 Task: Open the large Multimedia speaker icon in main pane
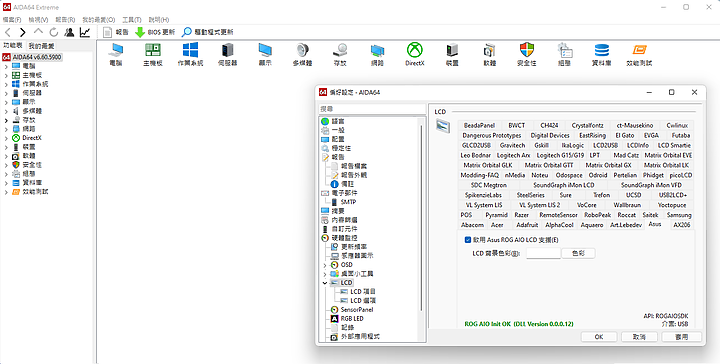pos(302,50)
